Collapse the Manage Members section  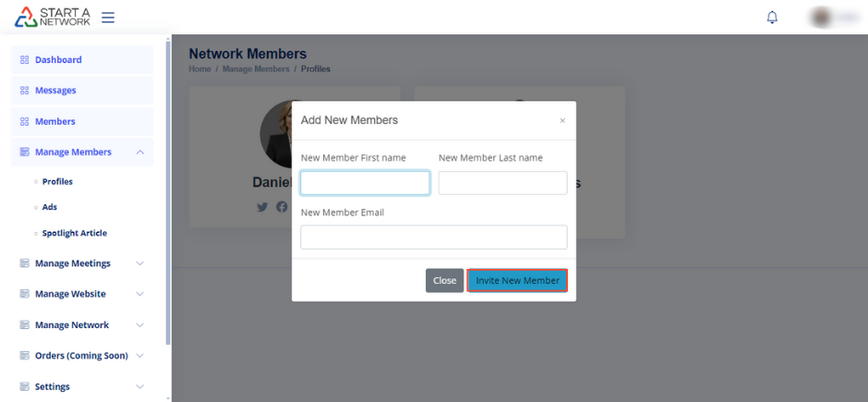click(139, 152)
